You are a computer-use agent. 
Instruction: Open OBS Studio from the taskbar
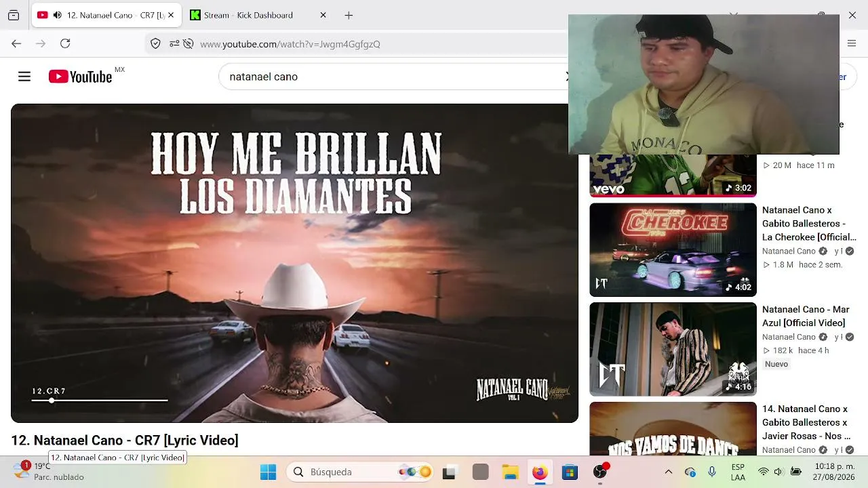pyautogui.click(x=600, y=472)
